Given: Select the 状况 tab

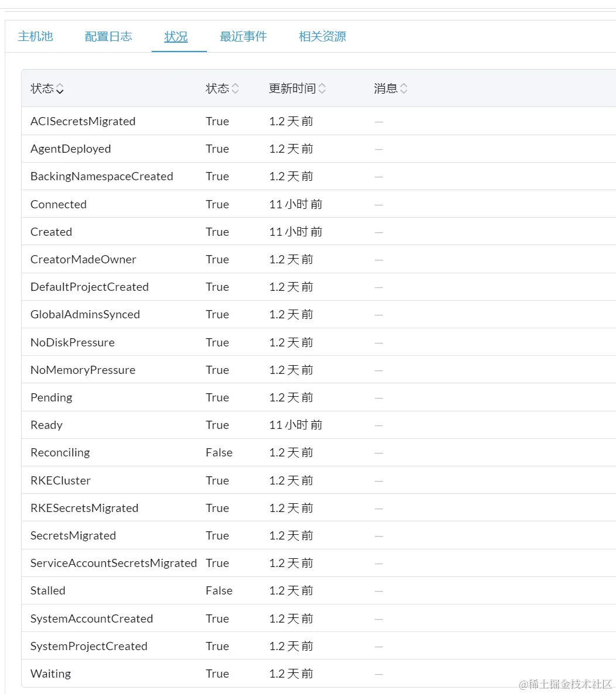Looking at the screenshot, I should pyautogui.click(x=175, y=36).
